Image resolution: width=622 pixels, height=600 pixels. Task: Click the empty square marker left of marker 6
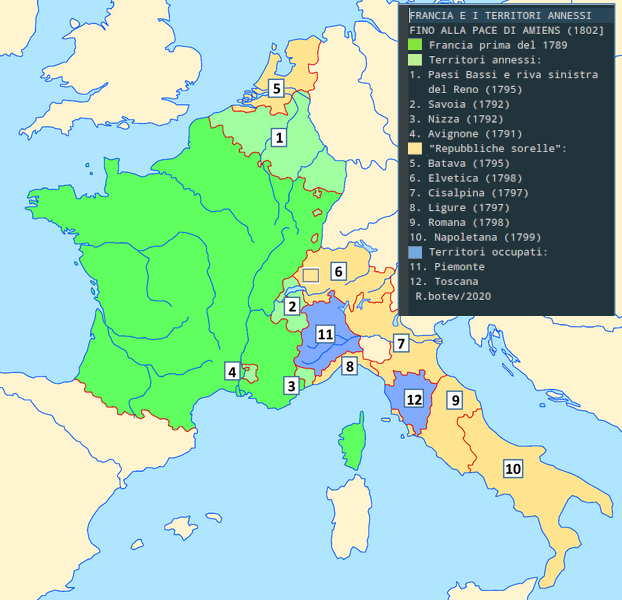tap(311, 274)
